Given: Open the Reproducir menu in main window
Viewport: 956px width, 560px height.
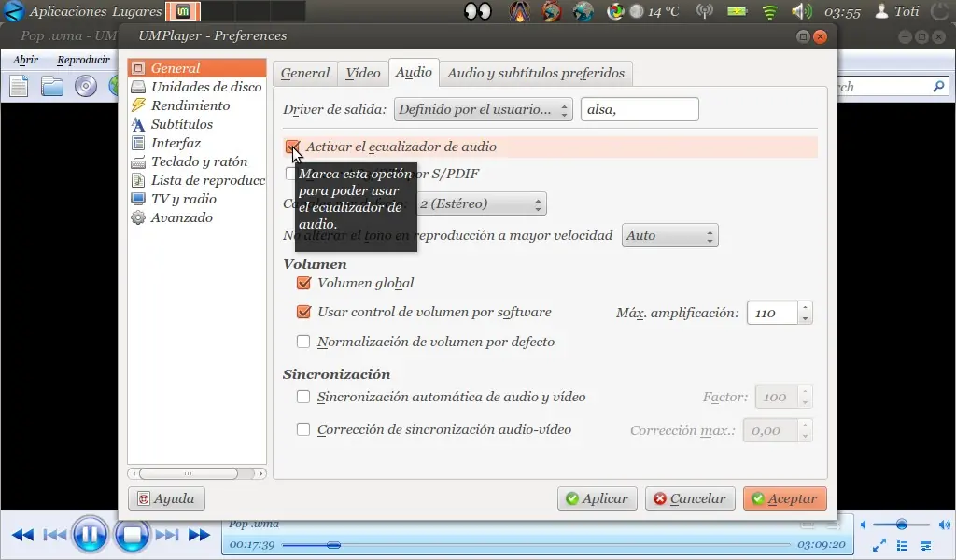Looking at the screenshot, I should point(83,60).
